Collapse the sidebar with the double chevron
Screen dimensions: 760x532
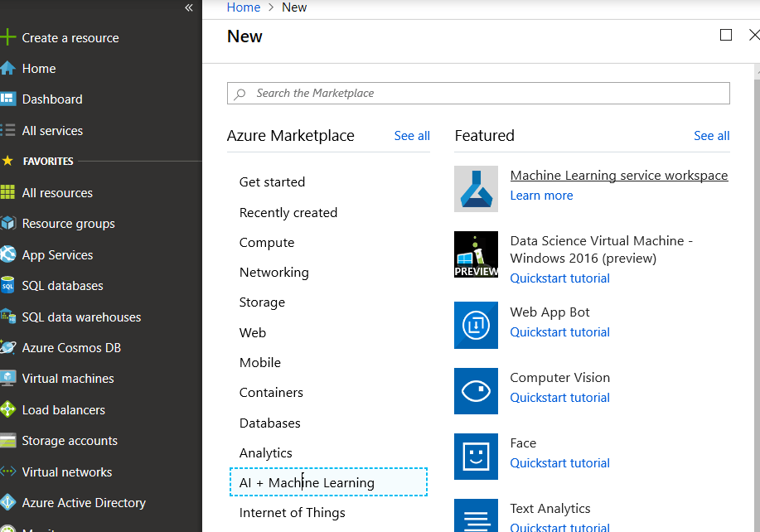click(188, 8)
